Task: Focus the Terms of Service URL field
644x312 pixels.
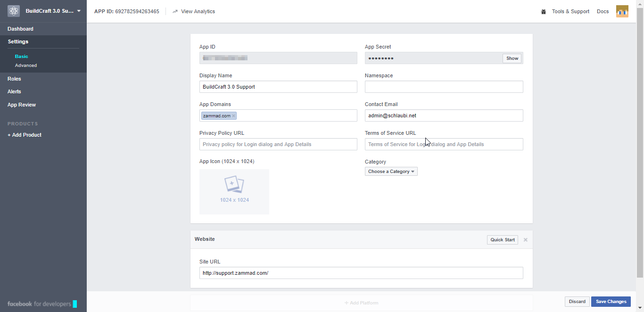Action: click(444, 144)
